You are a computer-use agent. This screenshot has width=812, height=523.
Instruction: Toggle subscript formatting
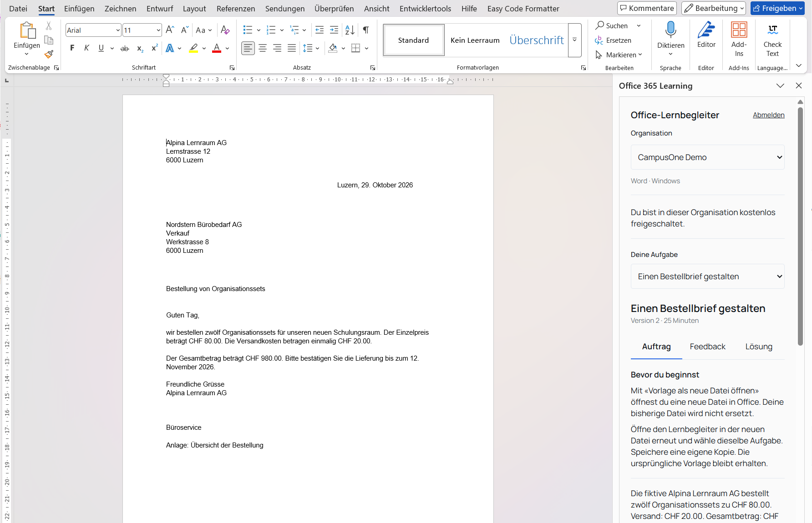(x=140, y=48)
